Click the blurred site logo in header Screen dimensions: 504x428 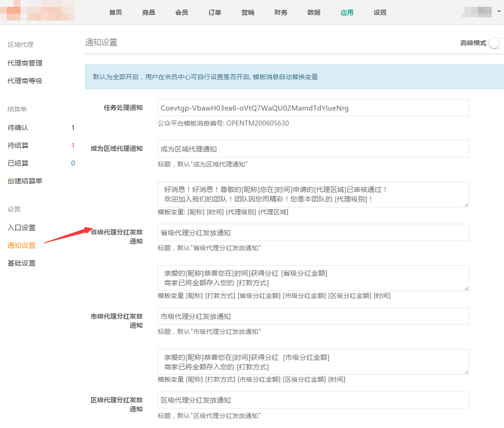pos(37,11)
